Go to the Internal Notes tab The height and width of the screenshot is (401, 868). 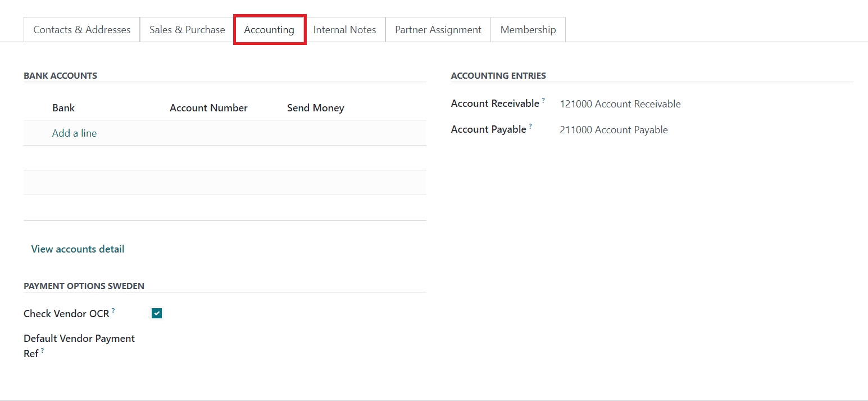[x=344, y=30]
